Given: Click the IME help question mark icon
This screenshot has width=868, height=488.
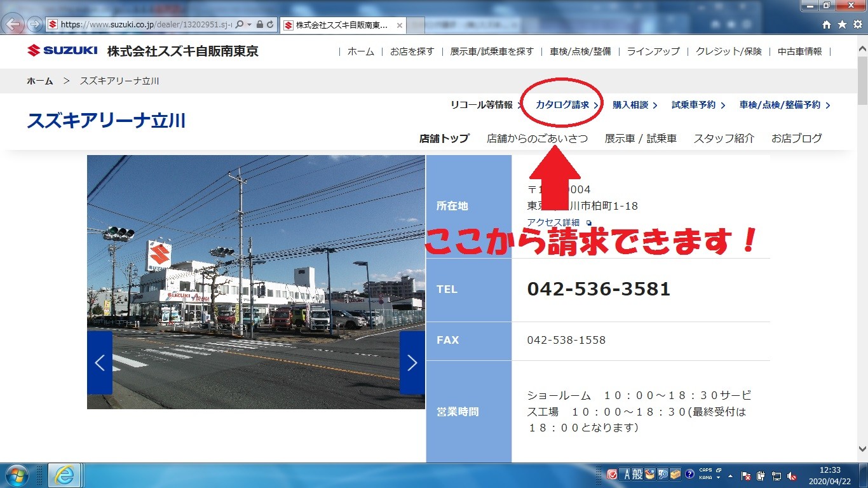Looking at the screenshot, I should click(689, 475).
